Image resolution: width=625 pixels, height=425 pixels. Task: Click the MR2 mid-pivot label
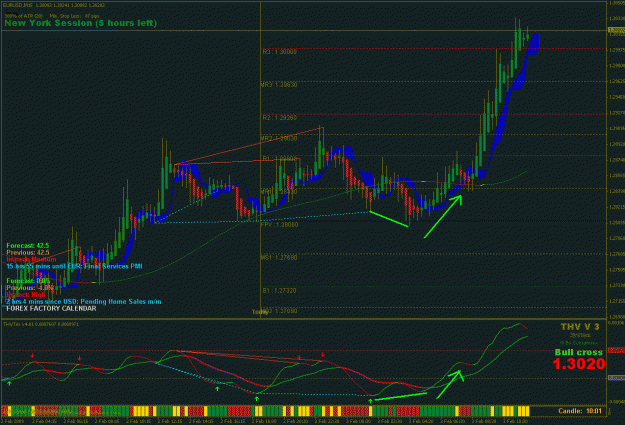(279, 138)
